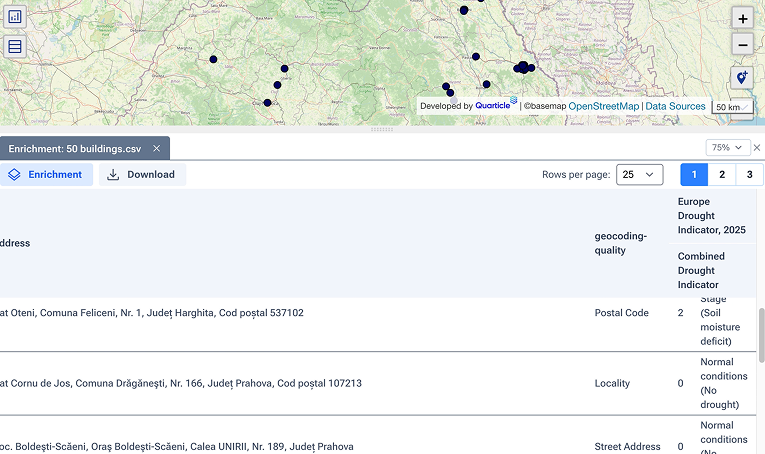The image size is (765, 454).
Task: Select the Cornu de Jos, Drăgănești address row
Action: (181, 383)
